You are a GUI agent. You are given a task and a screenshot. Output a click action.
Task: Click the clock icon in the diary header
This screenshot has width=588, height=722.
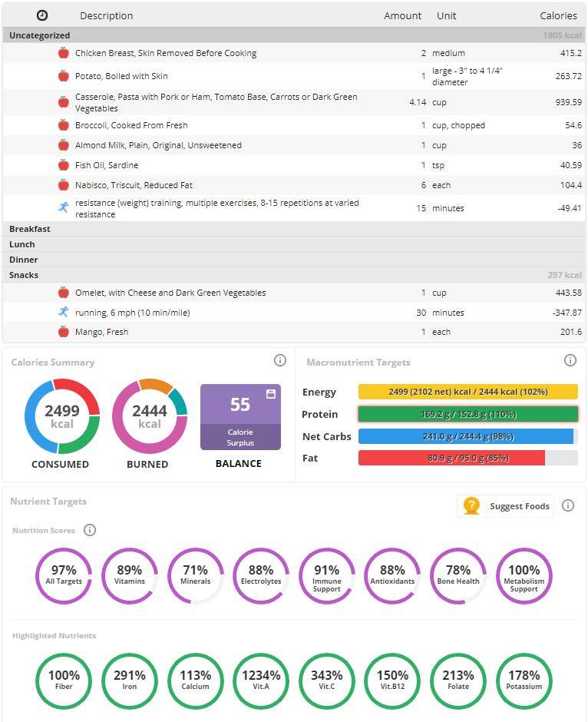42,15
